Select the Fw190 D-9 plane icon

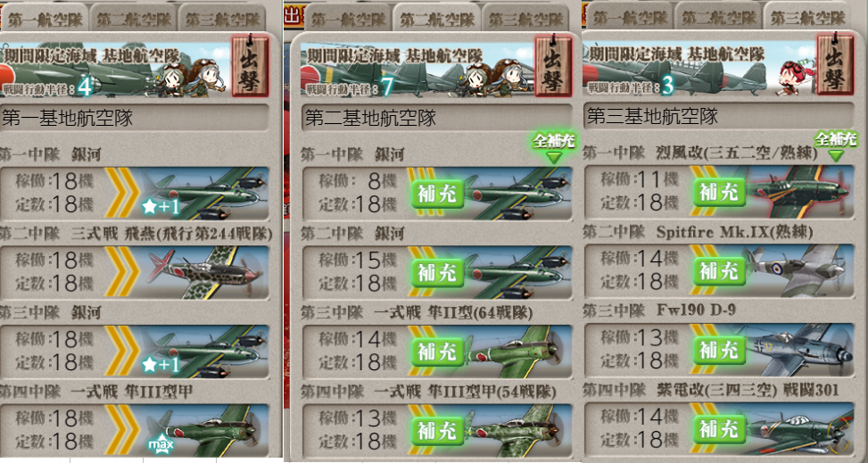[798, 350]
